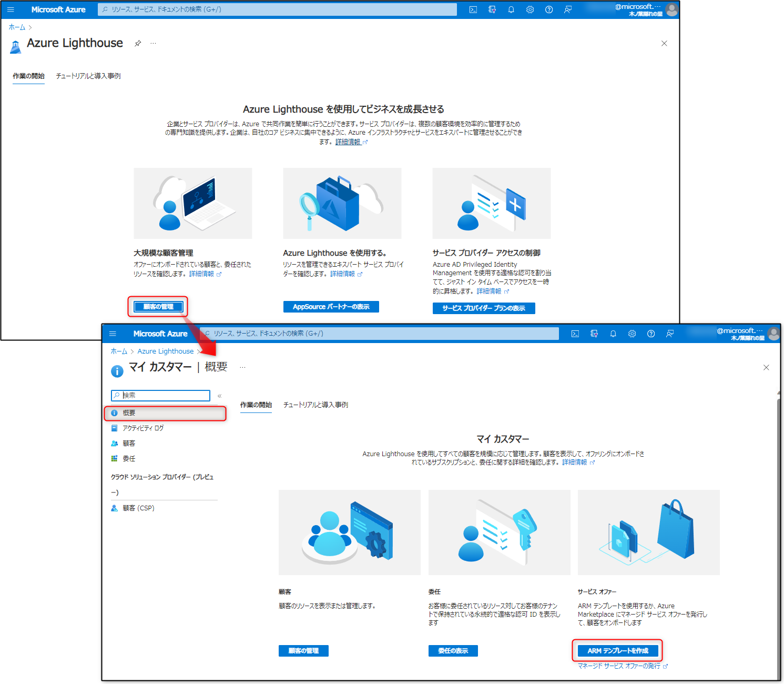Open 詳細情報 link under Azure Lighthouse heading

coord(351,142)
